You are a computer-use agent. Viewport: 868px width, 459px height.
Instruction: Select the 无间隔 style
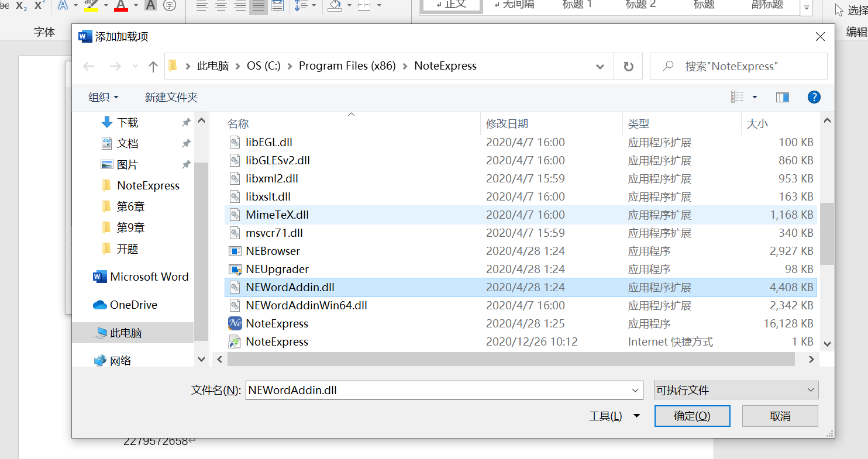515,5
